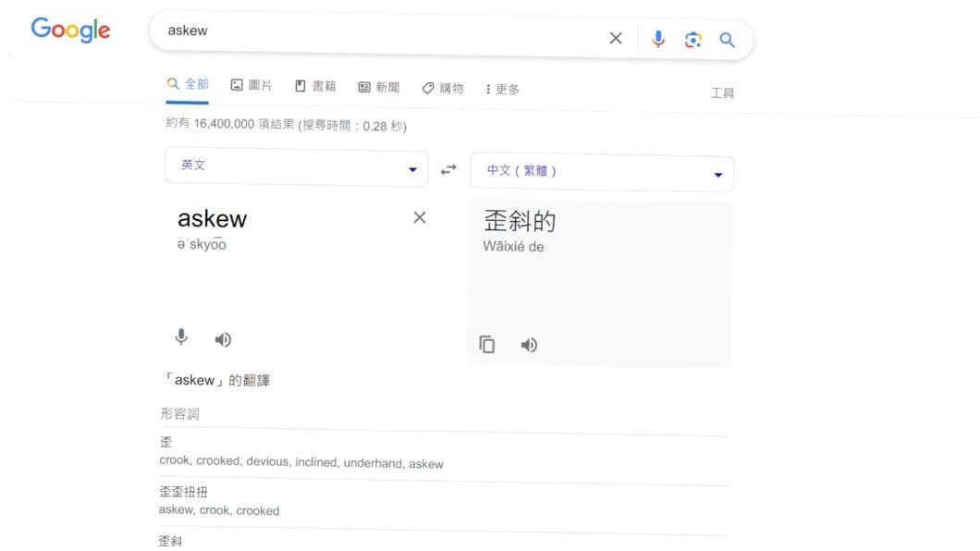Open Google Lens image search icon
Viewport: 980px width, 551px height.
pos(692,40)
